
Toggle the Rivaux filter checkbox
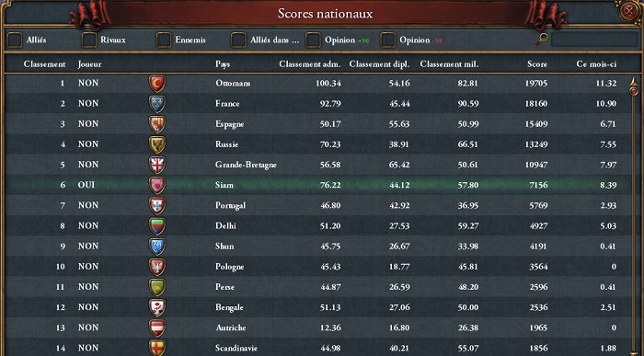tap(88, 40)
